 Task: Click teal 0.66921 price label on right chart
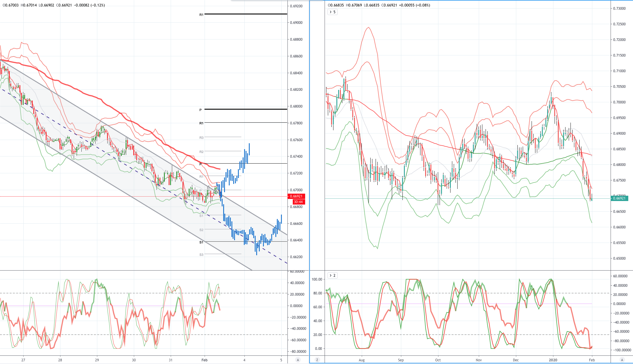point(619,198)
